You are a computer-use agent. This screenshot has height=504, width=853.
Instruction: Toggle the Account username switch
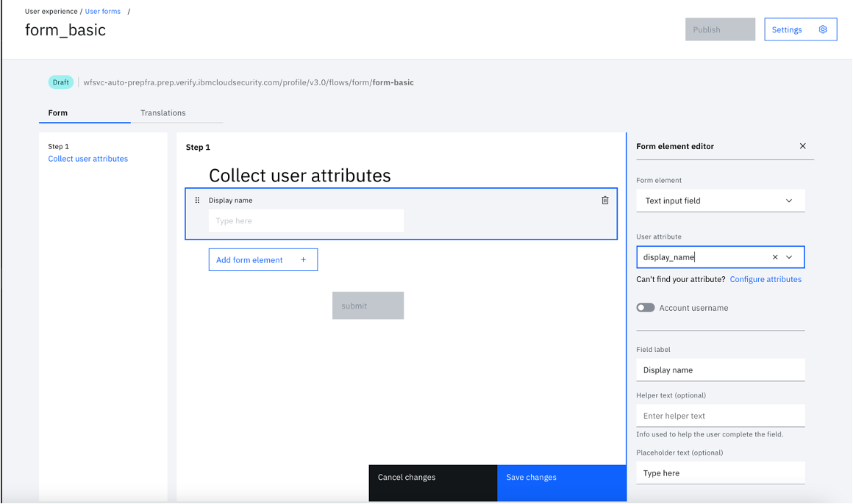coord(646,308)
